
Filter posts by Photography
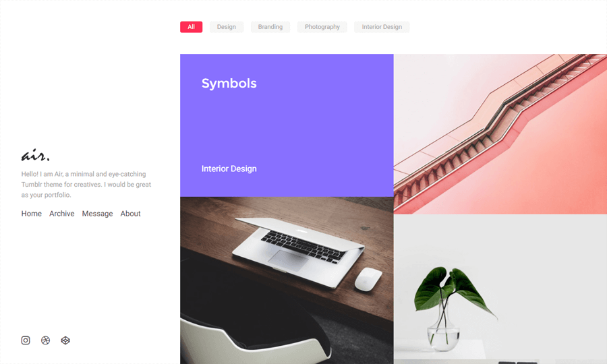pyautogui.click(x=322, y=27)
